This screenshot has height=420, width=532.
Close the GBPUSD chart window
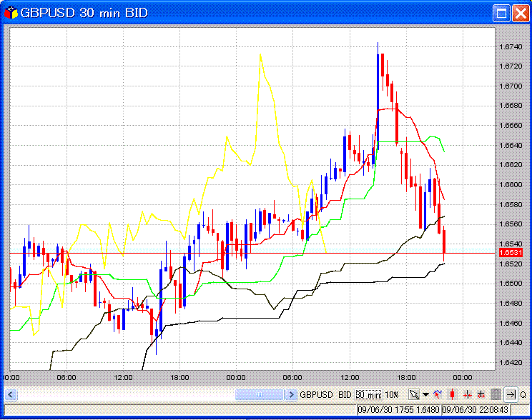pos(518,12)
